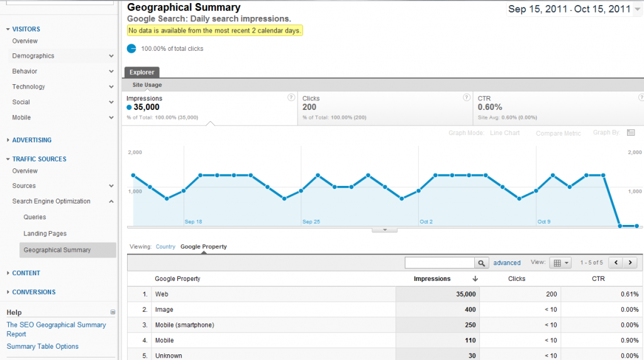
Task: Select the Impressions metric tile
Action: (210, 108)
